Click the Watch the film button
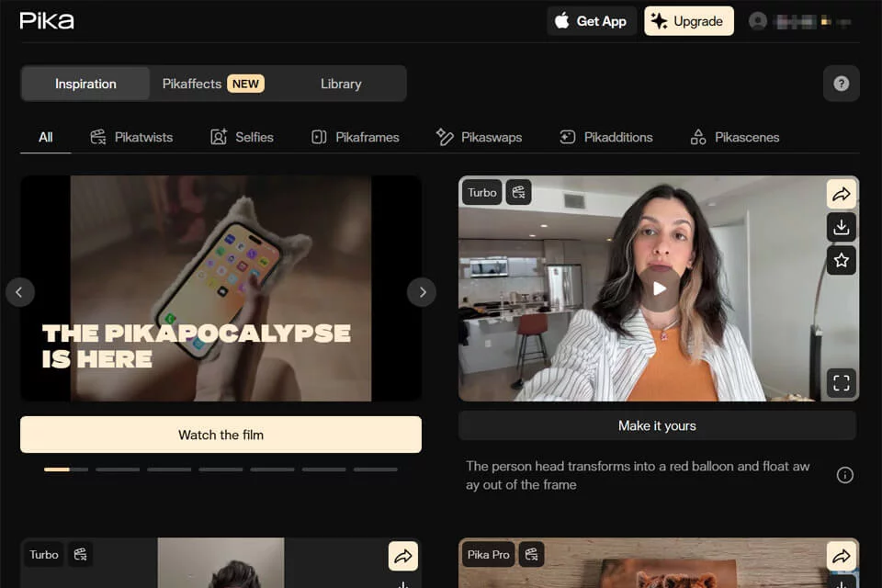 tap(220, 435)
